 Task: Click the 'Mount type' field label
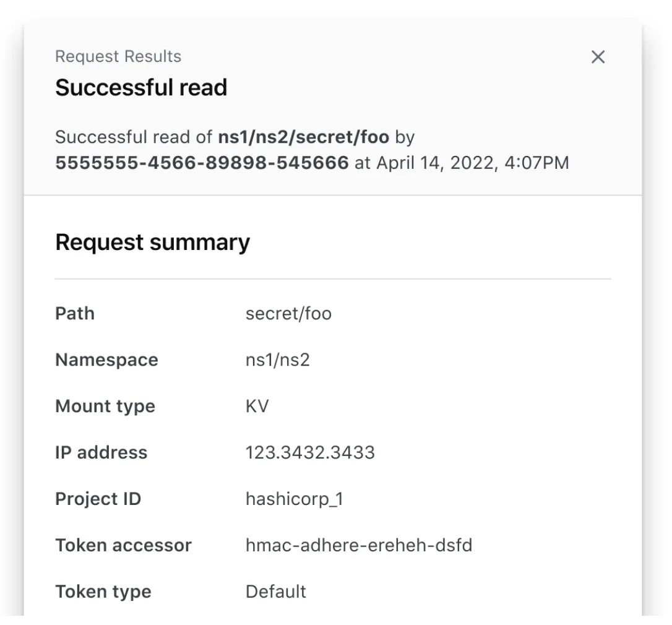(x=105, y=407)
